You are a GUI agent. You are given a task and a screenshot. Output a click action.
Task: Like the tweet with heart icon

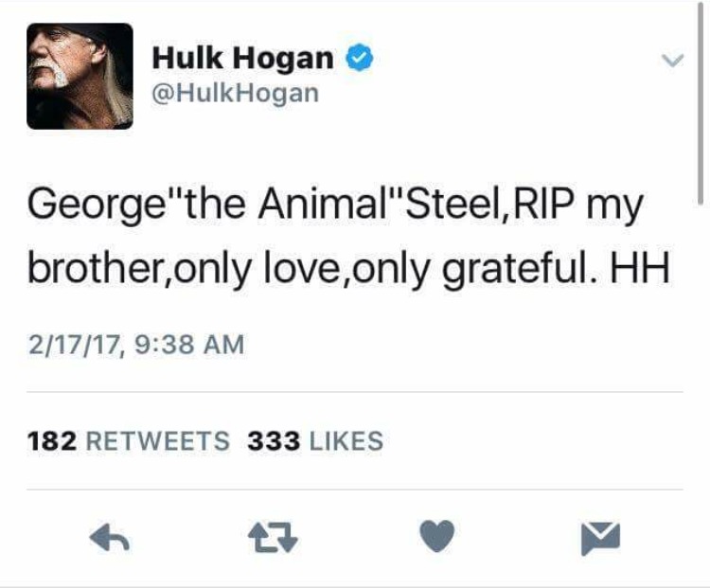437,536
